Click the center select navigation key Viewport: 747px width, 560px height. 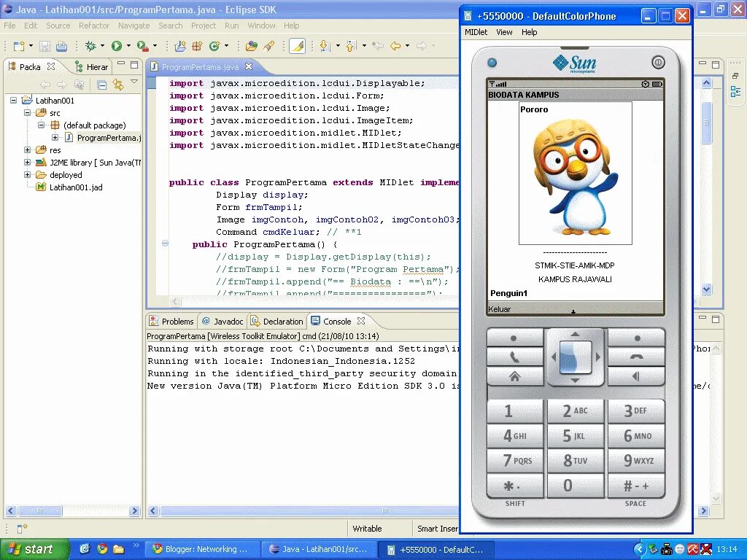point(576,357)
